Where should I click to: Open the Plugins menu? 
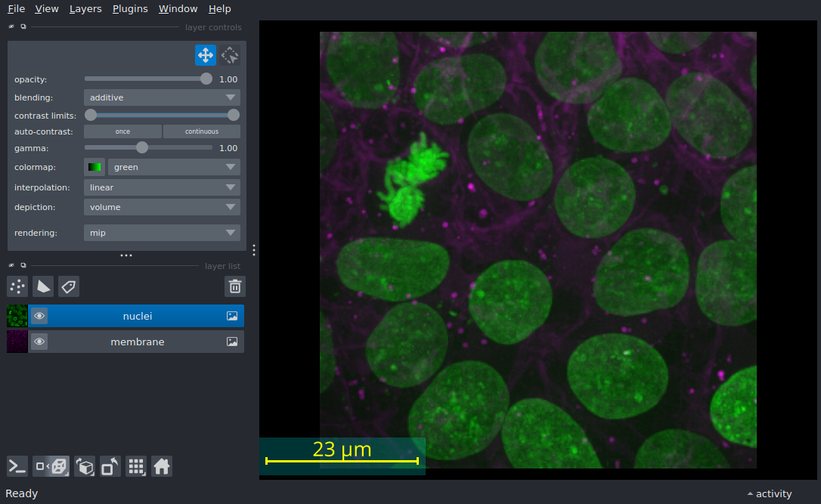point(130,9)
